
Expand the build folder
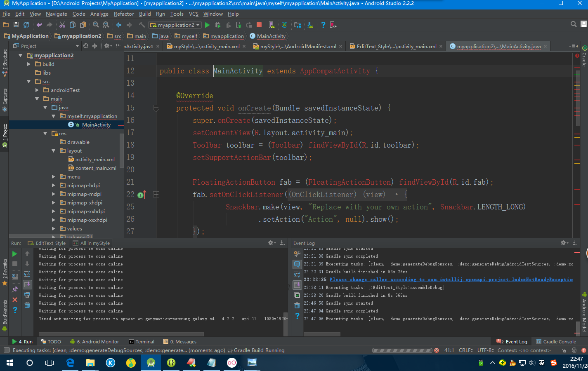[x=28, y=64]
